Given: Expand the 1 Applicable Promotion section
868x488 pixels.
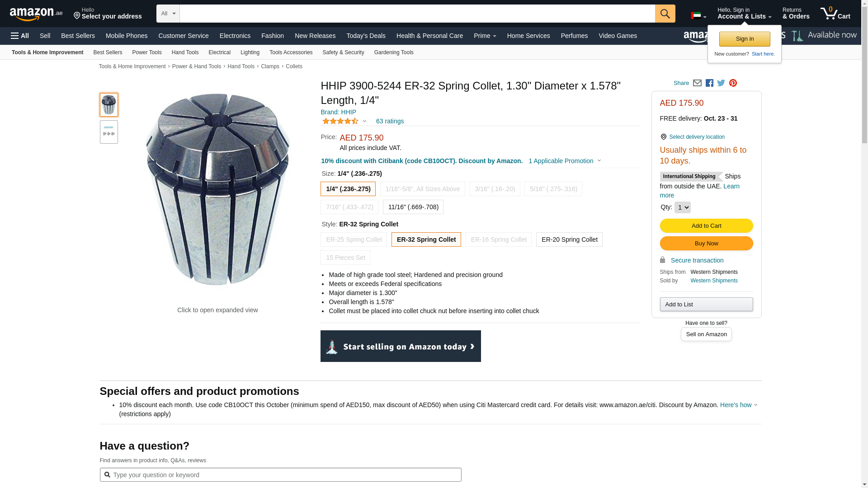Looking at the screenshot, I should 565,161.
